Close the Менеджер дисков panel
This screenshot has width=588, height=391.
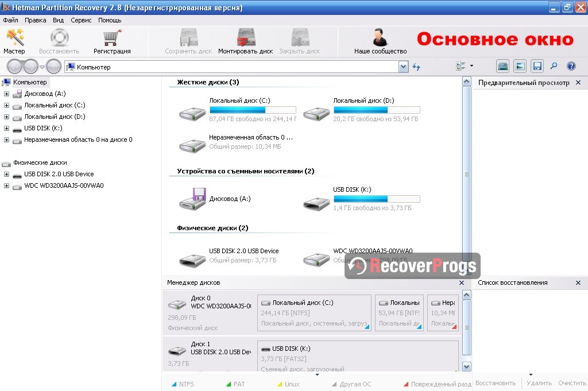click(x=462, y=282)
